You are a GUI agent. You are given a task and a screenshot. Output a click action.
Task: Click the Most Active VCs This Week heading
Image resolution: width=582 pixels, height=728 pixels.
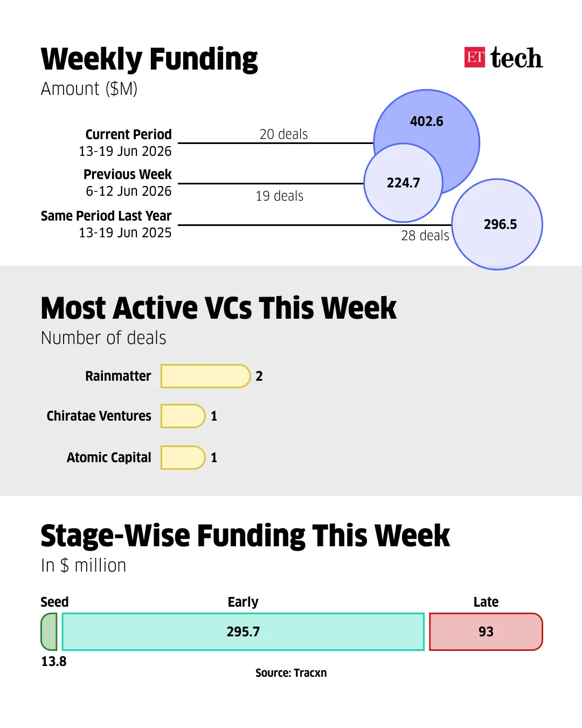click(x=218, y=308)
